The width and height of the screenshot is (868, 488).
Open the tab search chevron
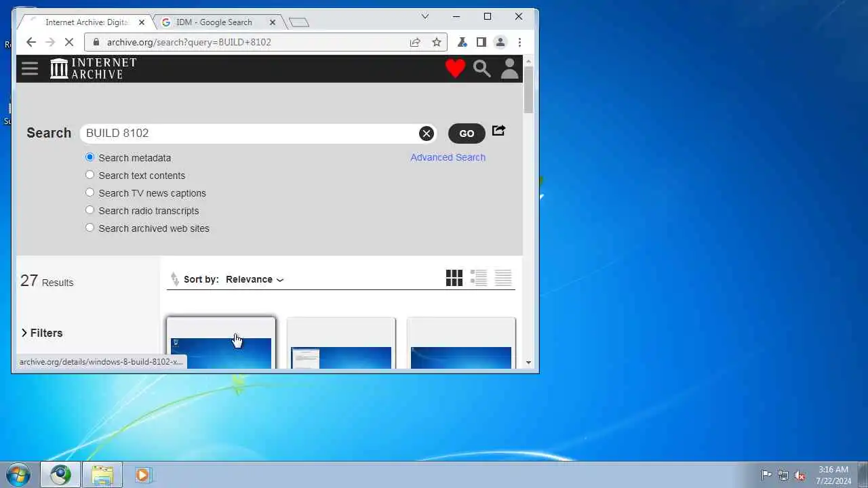[x=425, y=16]
